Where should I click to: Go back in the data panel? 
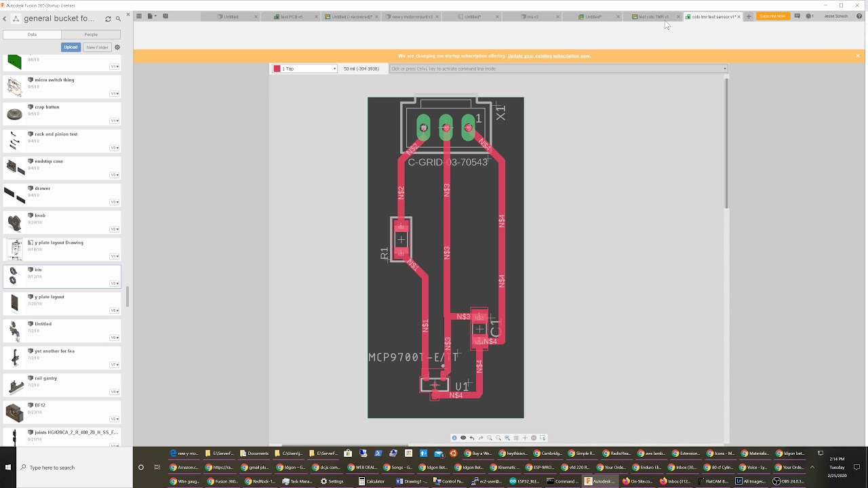click(5, 18)
